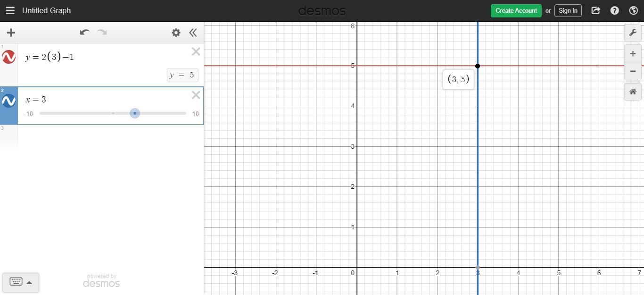
Task: Open the expression list settings gear
Action: pos(176,33)
